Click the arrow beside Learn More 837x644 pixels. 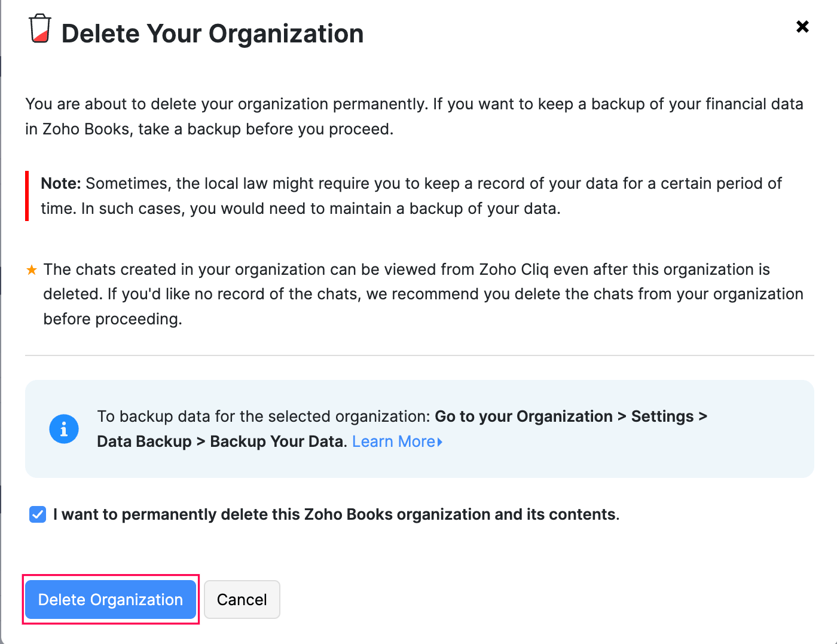click(x=440, y=442)
